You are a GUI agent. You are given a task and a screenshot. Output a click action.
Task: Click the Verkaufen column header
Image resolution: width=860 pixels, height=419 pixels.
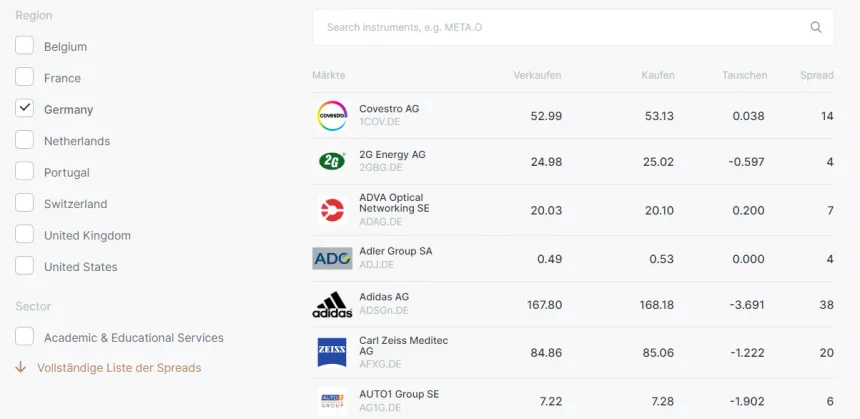pos(537,75)
